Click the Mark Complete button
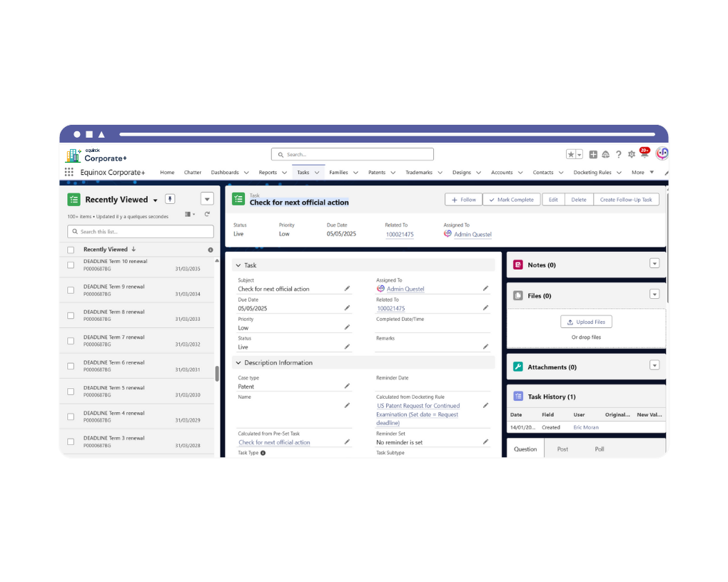This screenshot has width=728, height=582. tap(511, 200)
